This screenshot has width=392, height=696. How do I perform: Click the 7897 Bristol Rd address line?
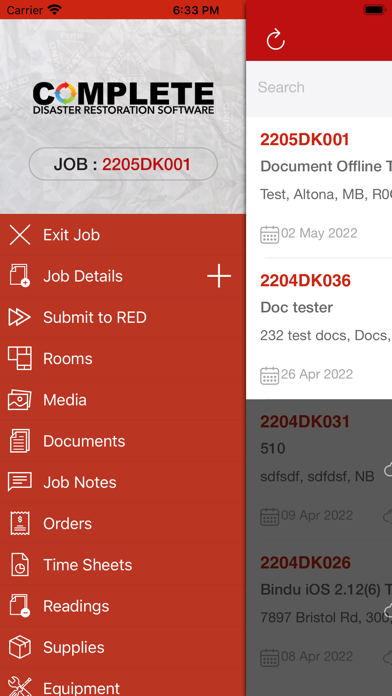click(326, 617)
